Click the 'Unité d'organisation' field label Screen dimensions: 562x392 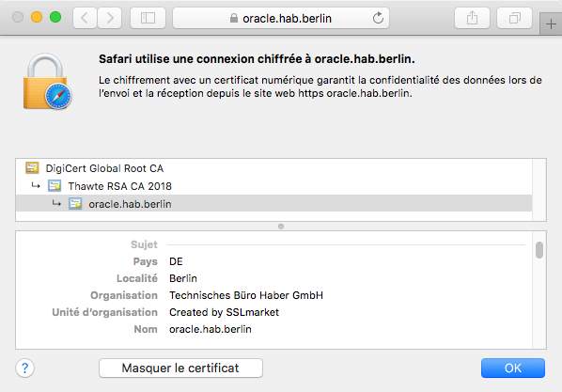coord(105,312)
